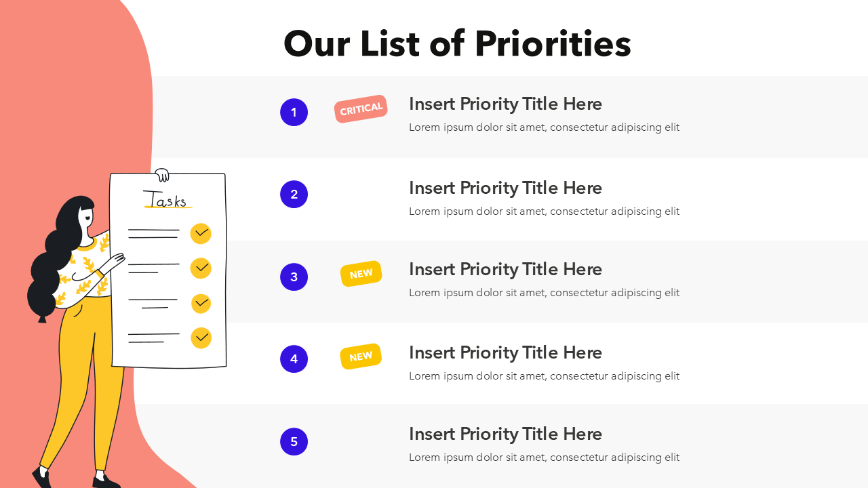Click the first priority title text
The image size is (868, 488).
click(x=505, y=104)
